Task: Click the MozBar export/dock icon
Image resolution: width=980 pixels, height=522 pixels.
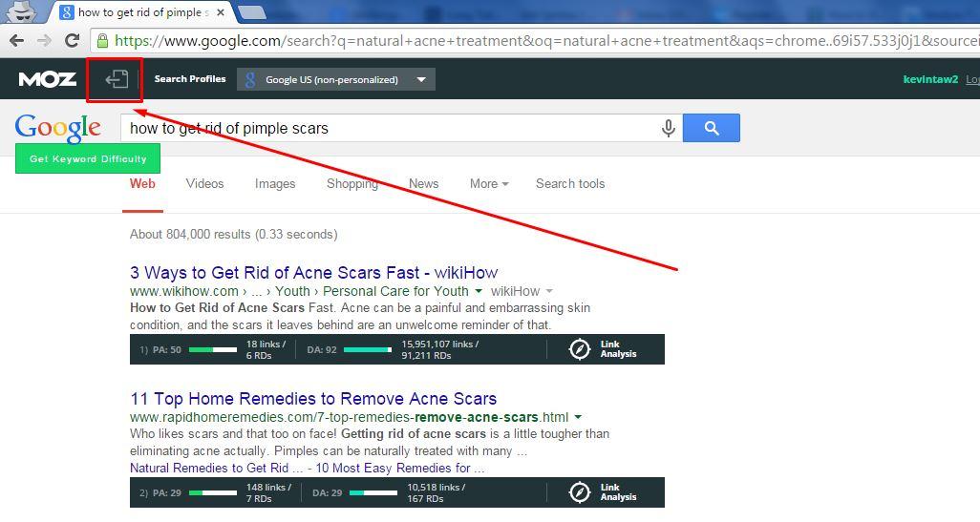Action: 117,79
